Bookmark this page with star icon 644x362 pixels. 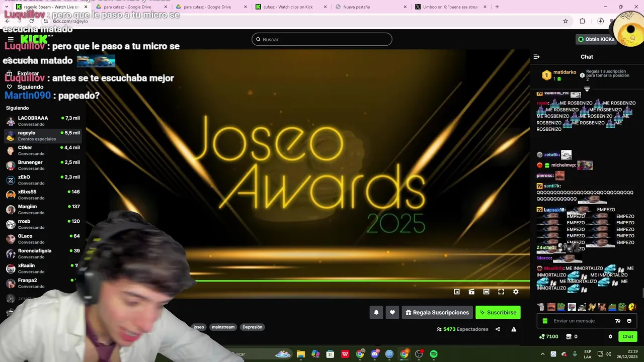tap(566, 21)
